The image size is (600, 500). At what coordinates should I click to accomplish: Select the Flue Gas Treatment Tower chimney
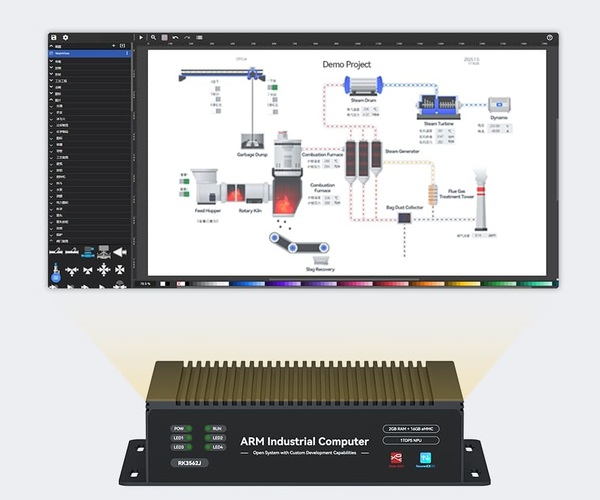tap(481, 199)
